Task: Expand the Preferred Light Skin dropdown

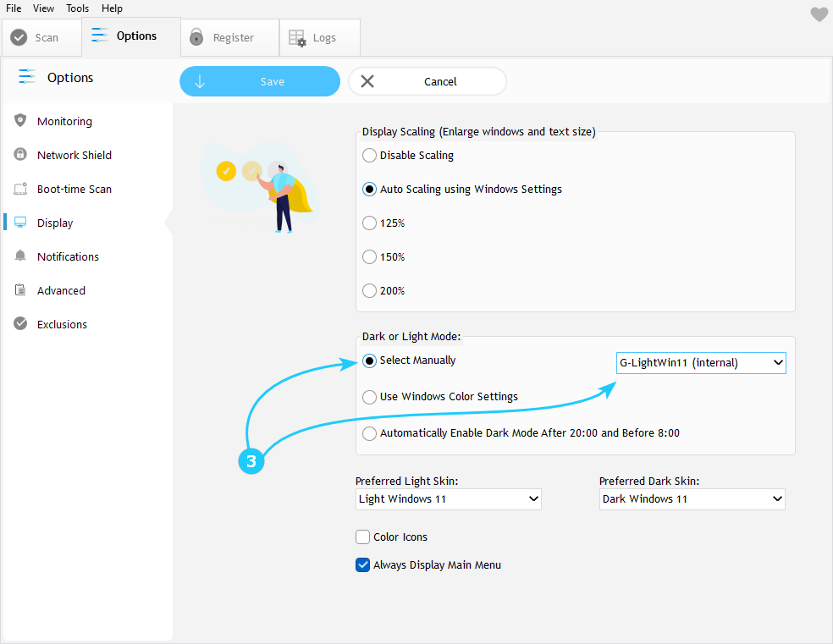Action: click(448, 499)
